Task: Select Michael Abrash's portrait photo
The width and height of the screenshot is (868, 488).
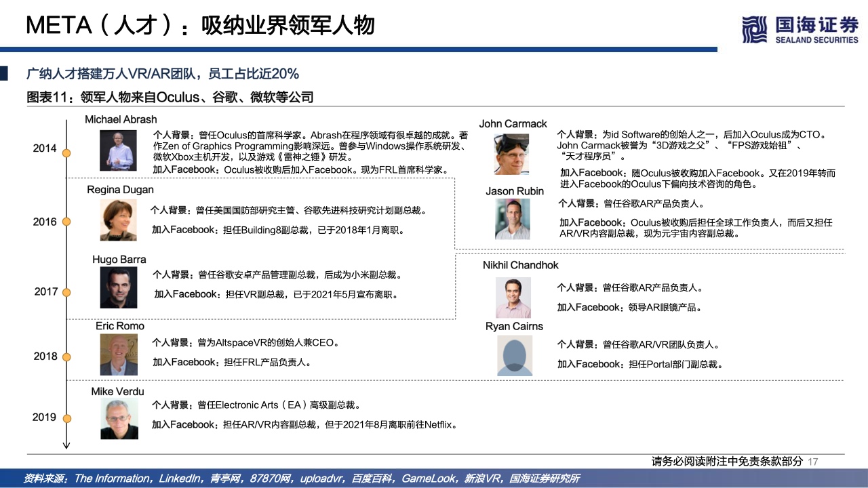Action: [x=119, y=150]
